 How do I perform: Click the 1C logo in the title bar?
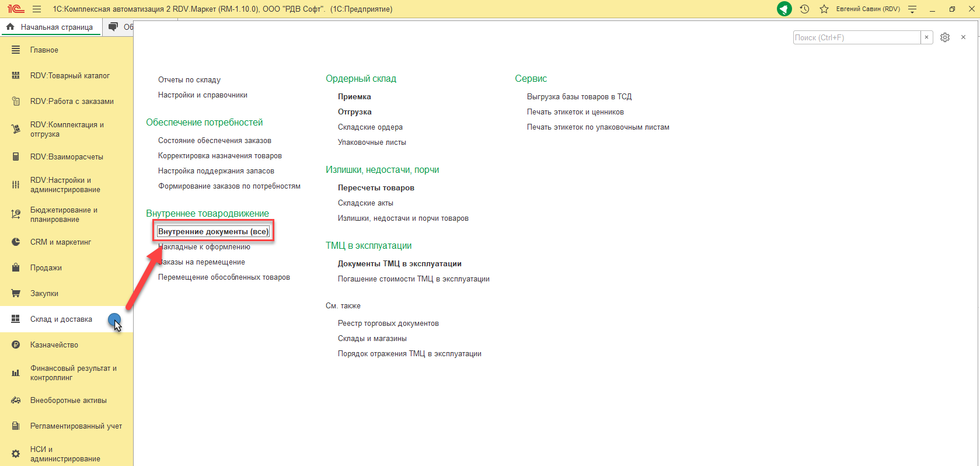(x=16, y=9)
